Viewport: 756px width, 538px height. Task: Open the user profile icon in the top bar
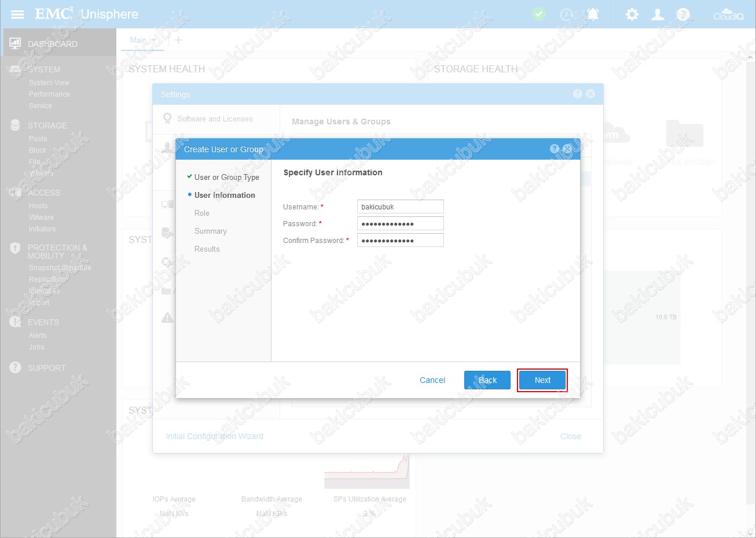pyautogui.click(x=658, y=14)
